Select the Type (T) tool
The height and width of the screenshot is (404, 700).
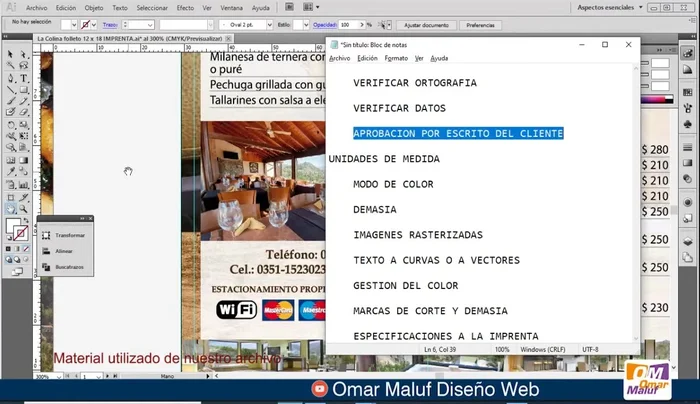(x=23, y=78)
